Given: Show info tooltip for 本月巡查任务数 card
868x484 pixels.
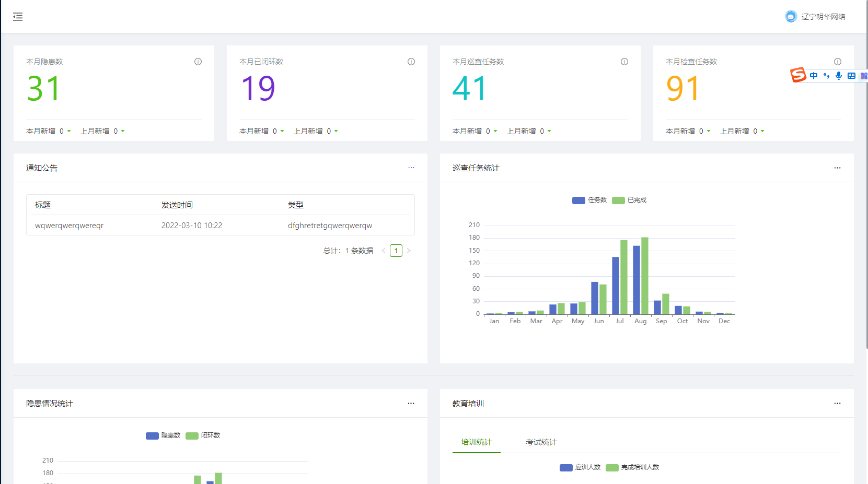Looking at the screenshot, I should pyautogui.click(x=624, y=62).
